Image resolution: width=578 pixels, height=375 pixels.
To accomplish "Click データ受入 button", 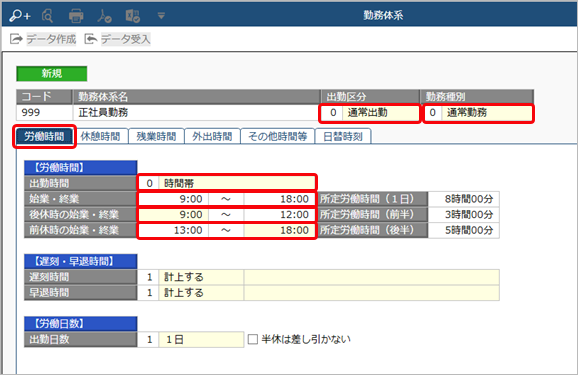I will (x=126, y=39).
